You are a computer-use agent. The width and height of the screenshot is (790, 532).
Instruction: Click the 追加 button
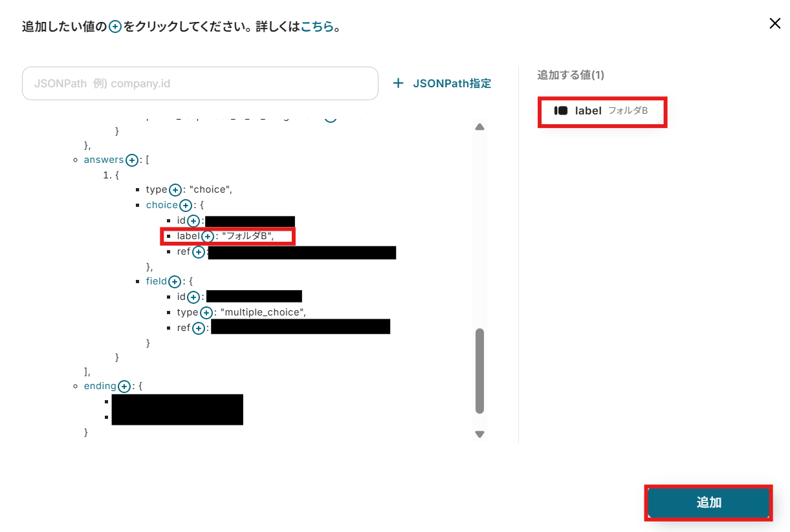(708, 502)
